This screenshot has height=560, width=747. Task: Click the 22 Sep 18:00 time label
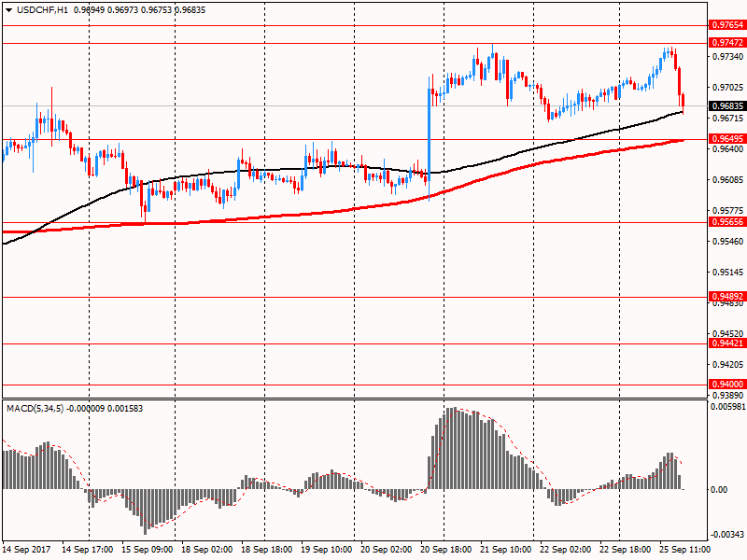(x=625, y=550)
